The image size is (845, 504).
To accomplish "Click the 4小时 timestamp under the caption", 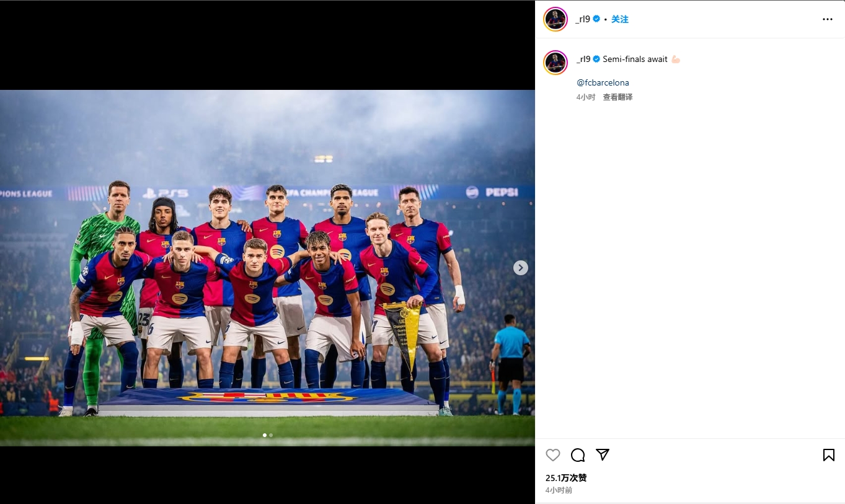I will tap(585, 97).
